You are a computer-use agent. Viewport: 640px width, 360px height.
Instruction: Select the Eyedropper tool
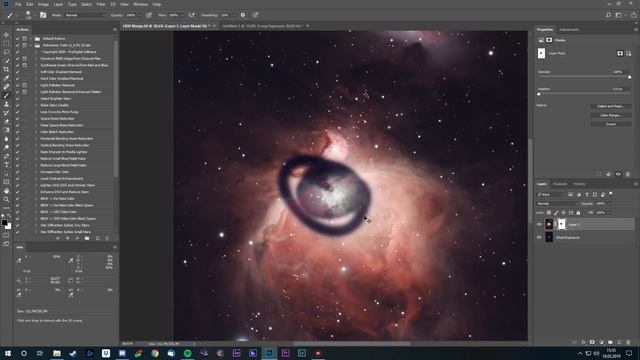pyautogui.click(x=6, y=78)
